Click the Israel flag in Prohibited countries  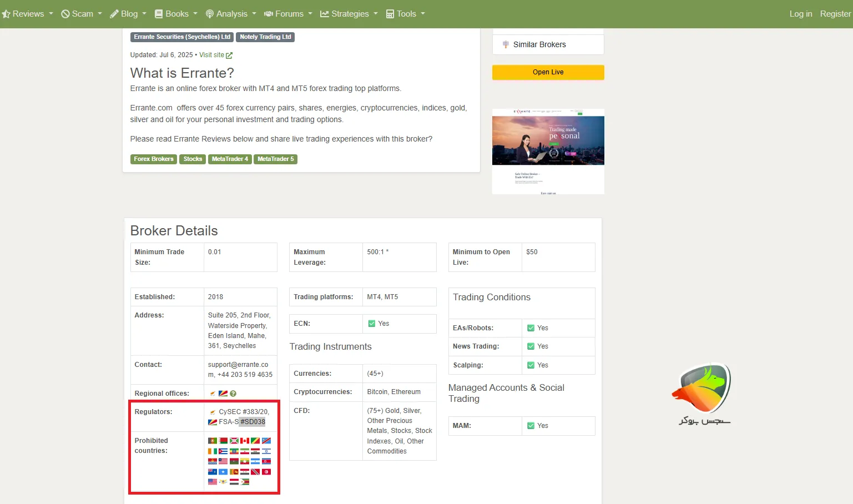[266, 451]
